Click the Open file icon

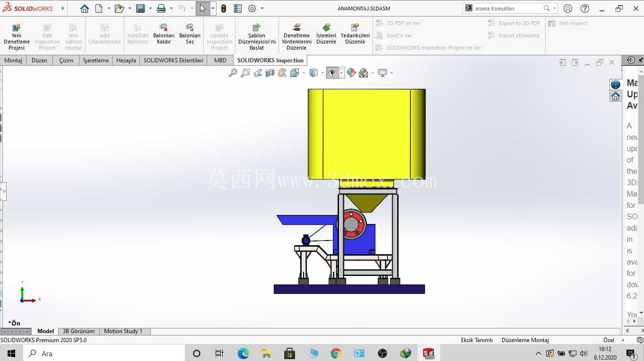(119, 9)
